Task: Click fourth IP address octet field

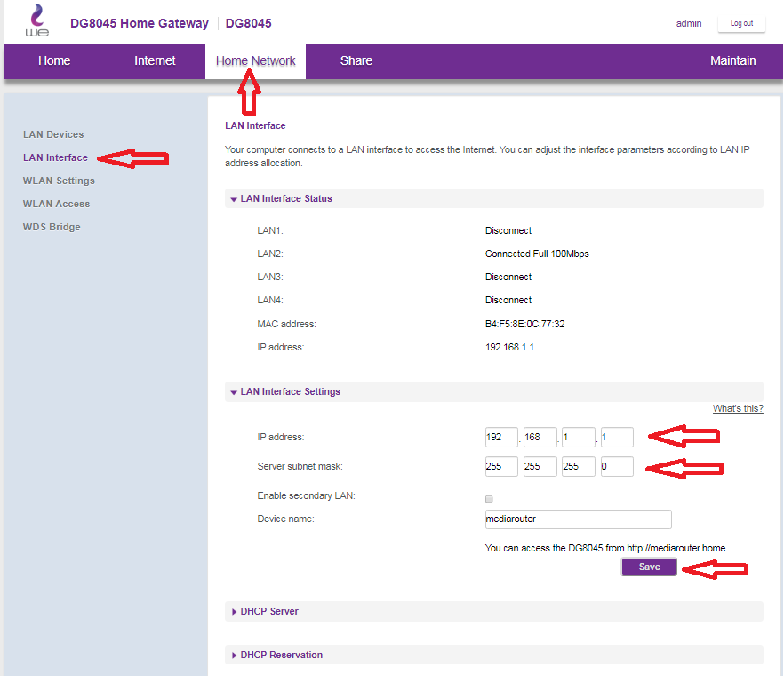Action: pos(617,437)
